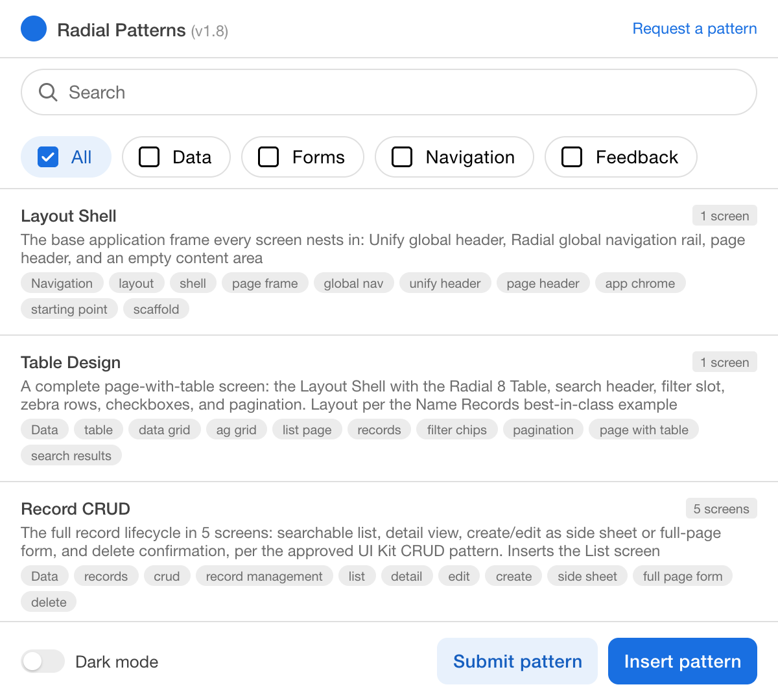Select the Layout Shell pattern title
This screenshot has width=778, height=700.
[69, 216]
